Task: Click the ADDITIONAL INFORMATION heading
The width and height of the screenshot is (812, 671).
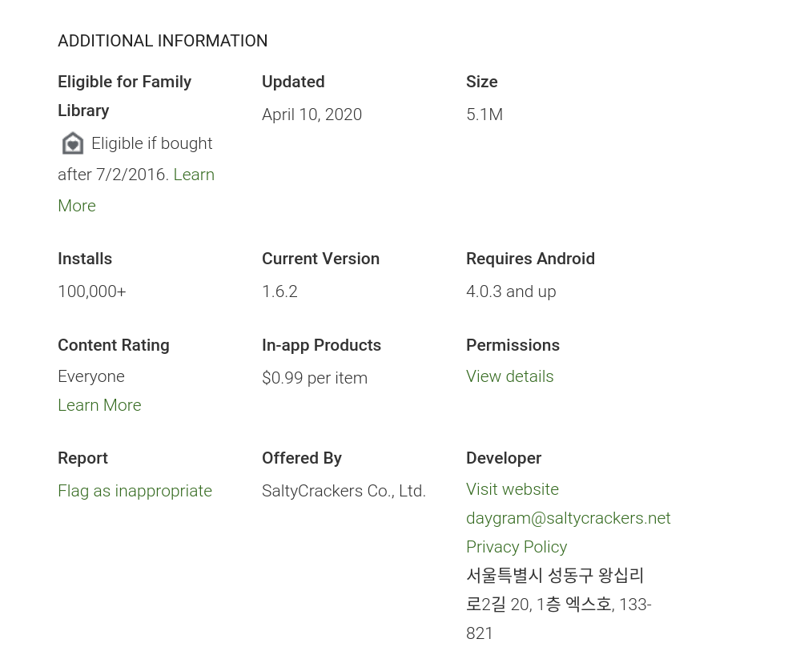Action: click(163, 41)
